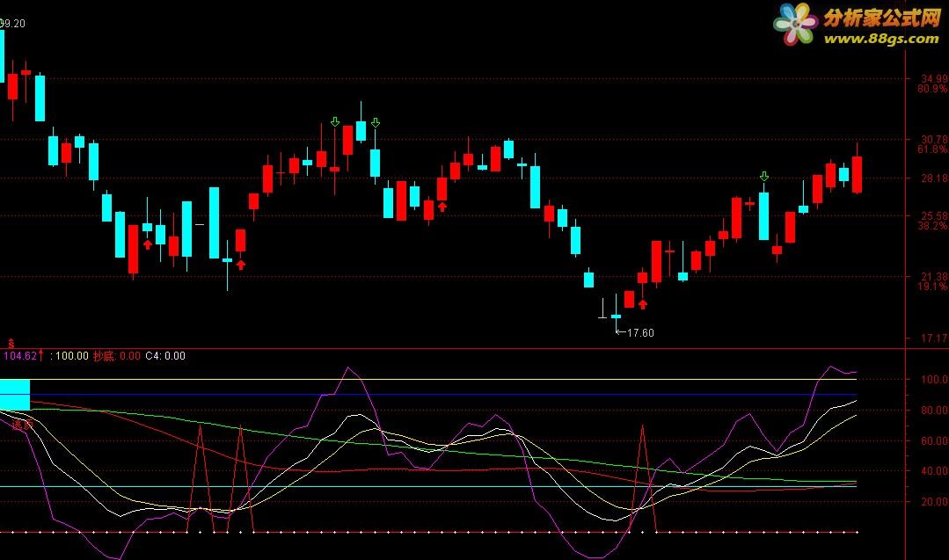Select the C4: 0.00 indicator label
949x560 pixels.
coord(165,355)
